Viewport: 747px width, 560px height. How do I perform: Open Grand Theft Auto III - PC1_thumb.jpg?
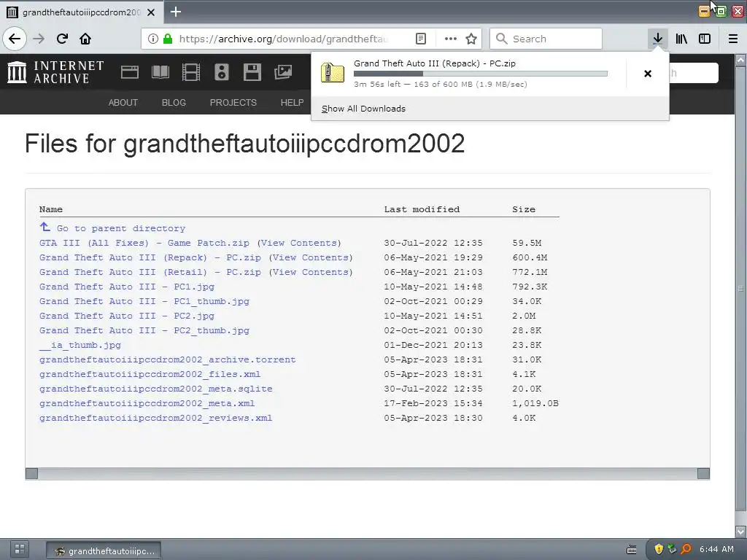[x=144, y=301]
